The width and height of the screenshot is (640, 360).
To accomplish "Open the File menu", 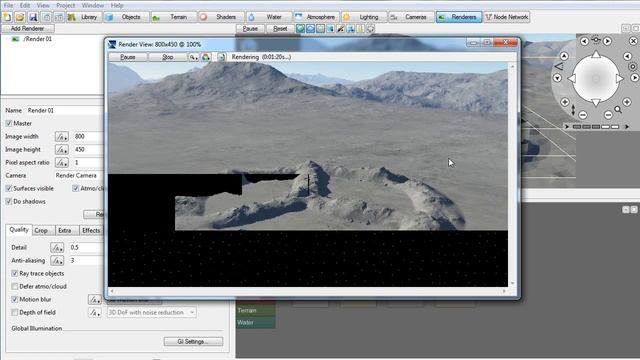I will pos(8,5).
